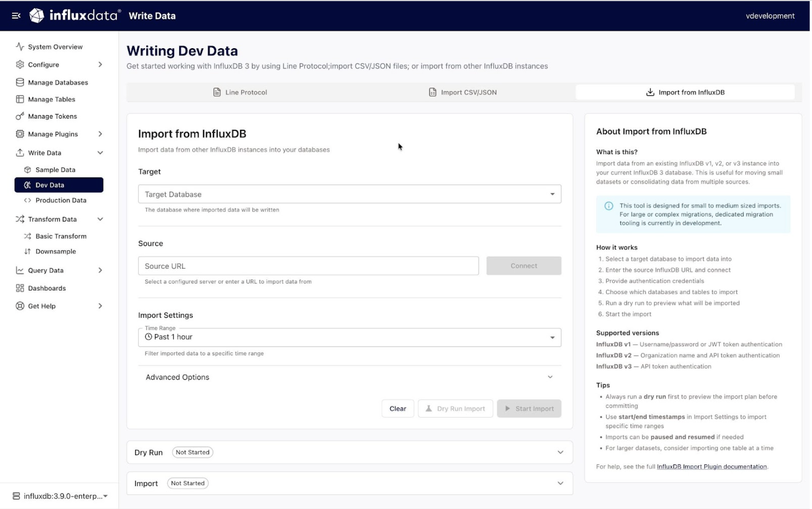
Task: Collapse sidebar with hamburger menu icon
Action: pyautogui.click(x=16, y=16)
